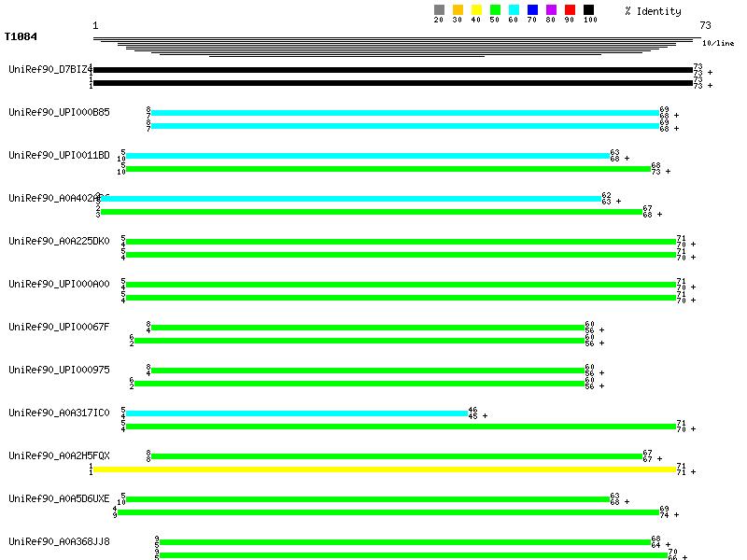
Task: Click the short cyan bar for UniRef90_A0A317IC0
Action: click(x=296, y=413)
